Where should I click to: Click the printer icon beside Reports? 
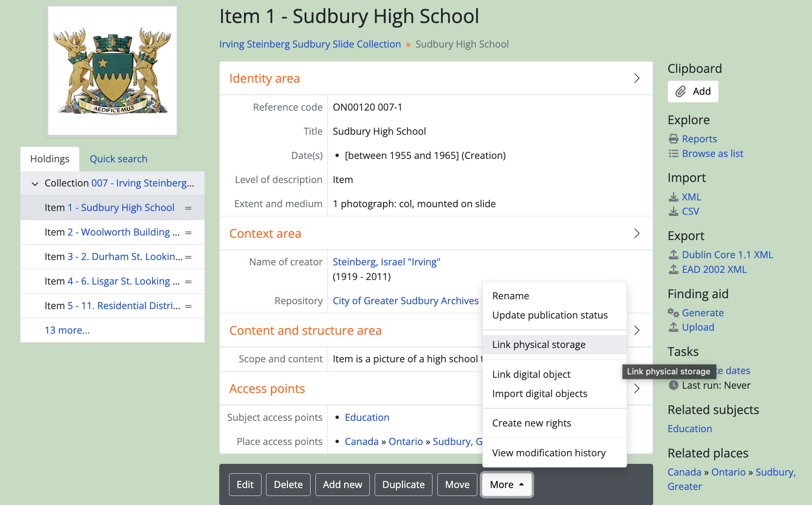(673, 139)
